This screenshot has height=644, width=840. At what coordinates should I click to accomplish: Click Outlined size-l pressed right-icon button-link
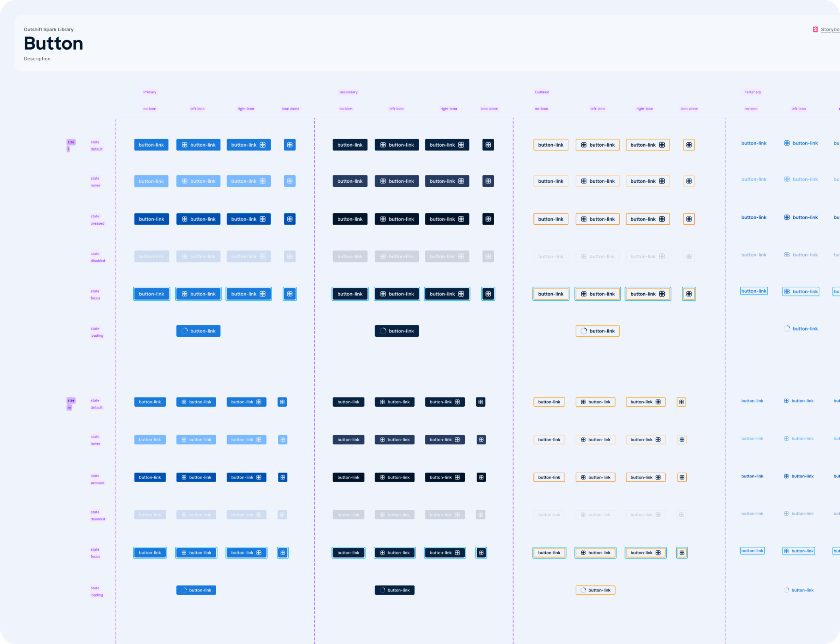pyautogui.click(x=647, y=219)
